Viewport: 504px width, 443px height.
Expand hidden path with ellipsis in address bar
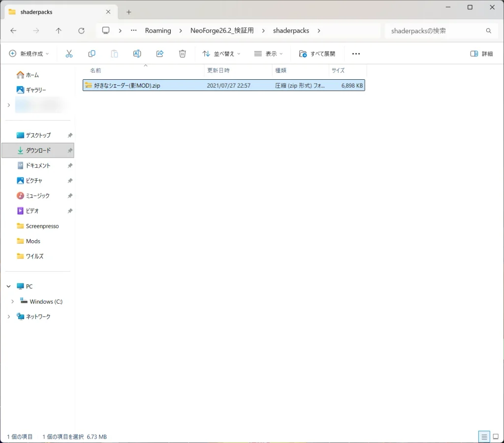tap(134, 31)
